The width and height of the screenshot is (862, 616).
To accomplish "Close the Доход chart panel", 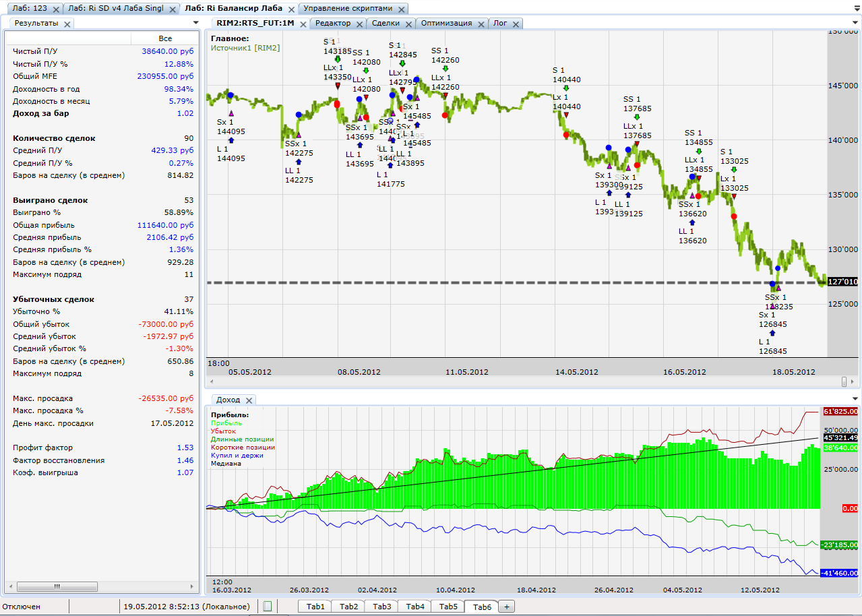I will pos(248,400).
